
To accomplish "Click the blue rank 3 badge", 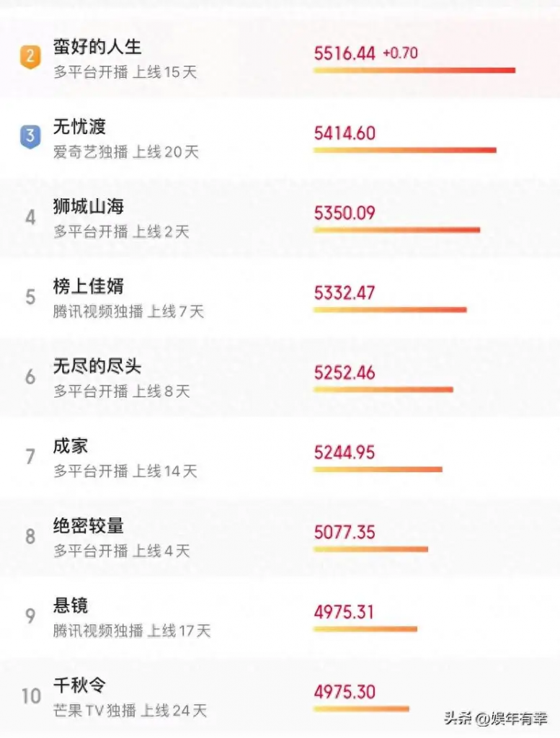I will coord(30,136).
